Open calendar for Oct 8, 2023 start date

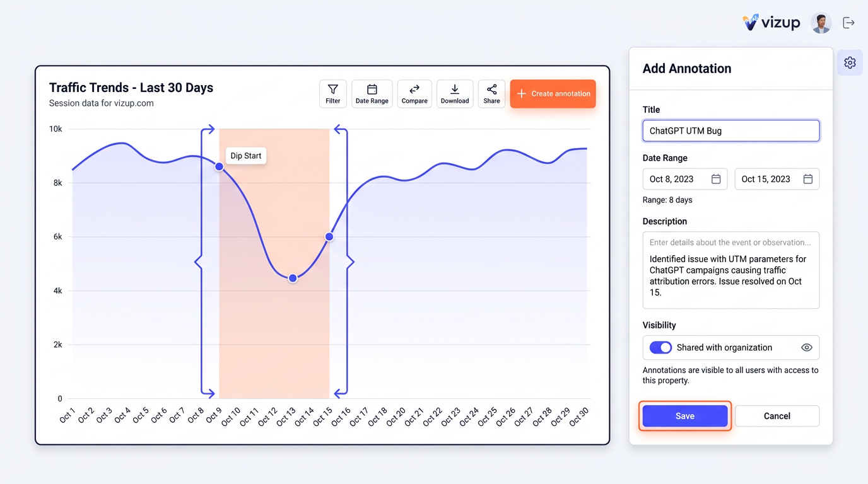[716, 179]
